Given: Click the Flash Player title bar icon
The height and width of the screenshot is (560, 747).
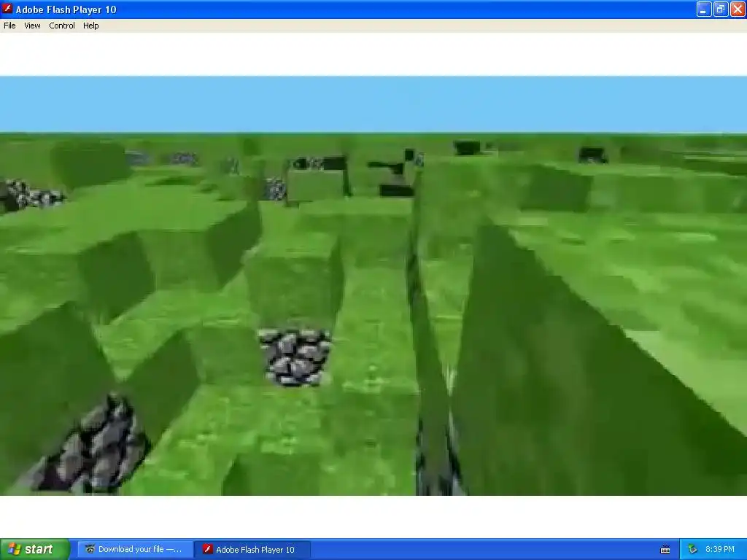Looking at the screenshot, I should point(7,9).
